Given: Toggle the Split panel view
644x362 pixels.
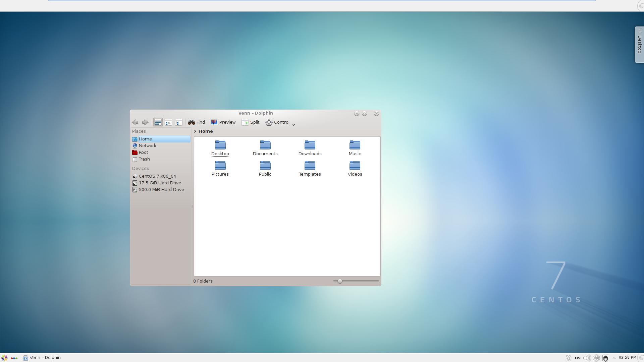Looking at the screenshot, I should (251, 122).
